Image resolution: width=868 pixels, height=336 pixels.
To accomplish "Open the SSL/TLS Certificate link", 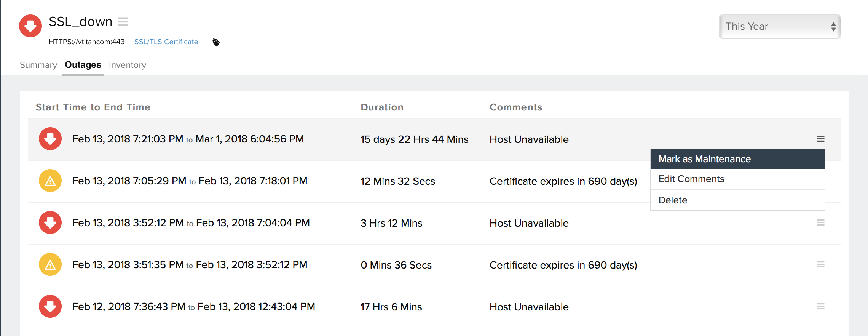I will pyautogui.click(x=166, y=42).
